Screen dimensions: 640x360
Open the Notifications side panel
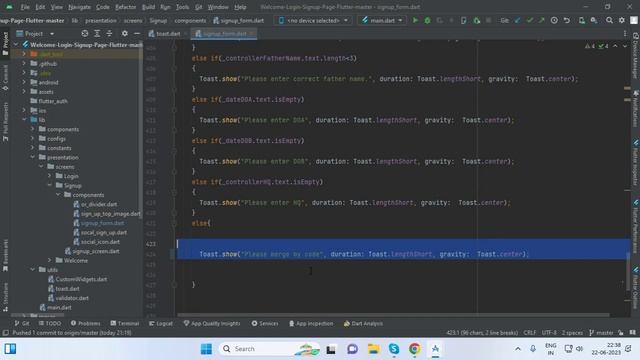(x=636, y=109)
